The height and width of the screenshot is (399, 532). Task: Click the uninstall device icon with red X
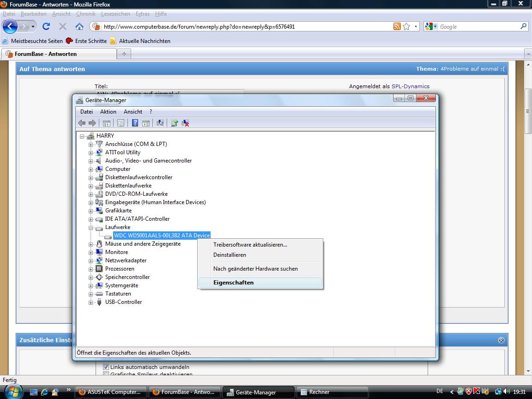[x=185, y=123]
